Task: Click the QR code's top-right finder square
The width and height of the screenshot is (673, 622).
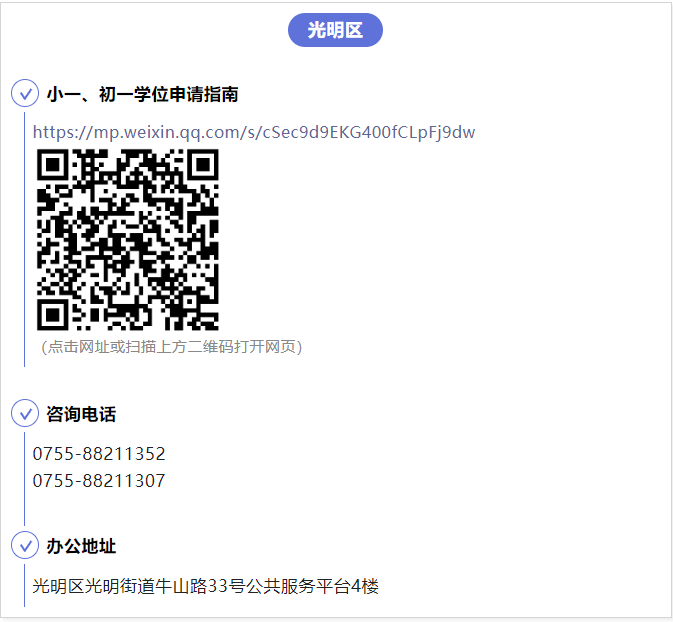Action: [x=203, y=165]
